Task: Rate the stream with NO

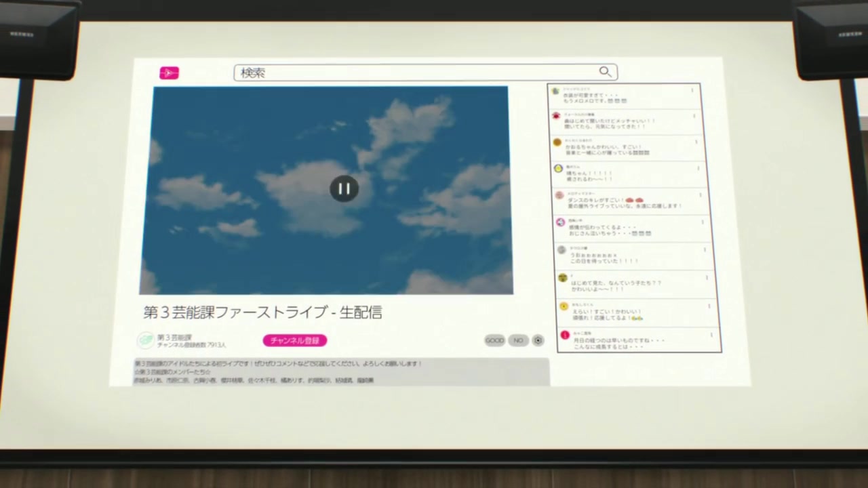Action: coord(518,340)
